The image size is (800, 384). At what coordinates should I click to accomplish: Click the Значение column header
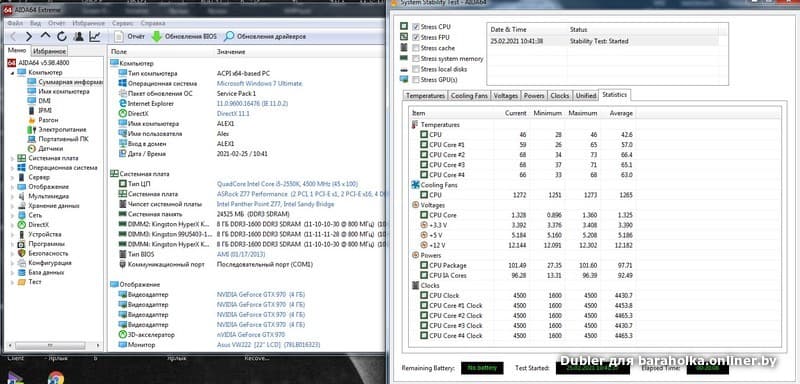231,52
